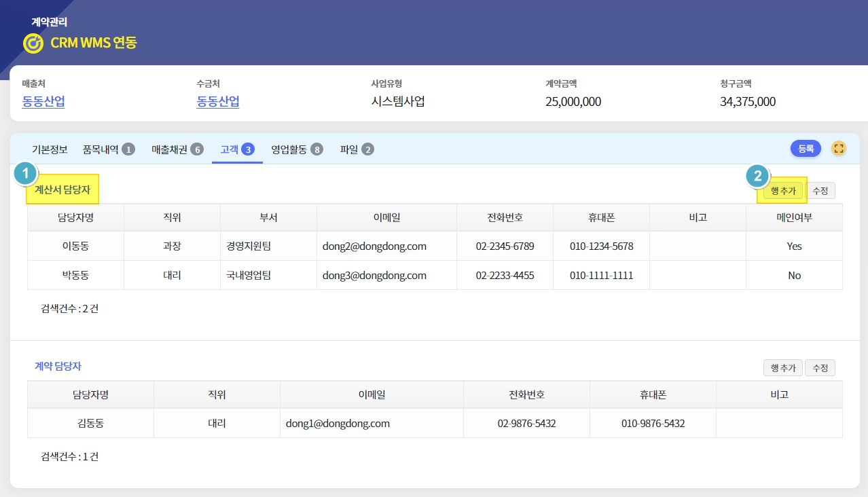Image resolution: width=868 pixels, height=497 pixels.
Task: Select the 고객 tab
Action: (237, 149)
